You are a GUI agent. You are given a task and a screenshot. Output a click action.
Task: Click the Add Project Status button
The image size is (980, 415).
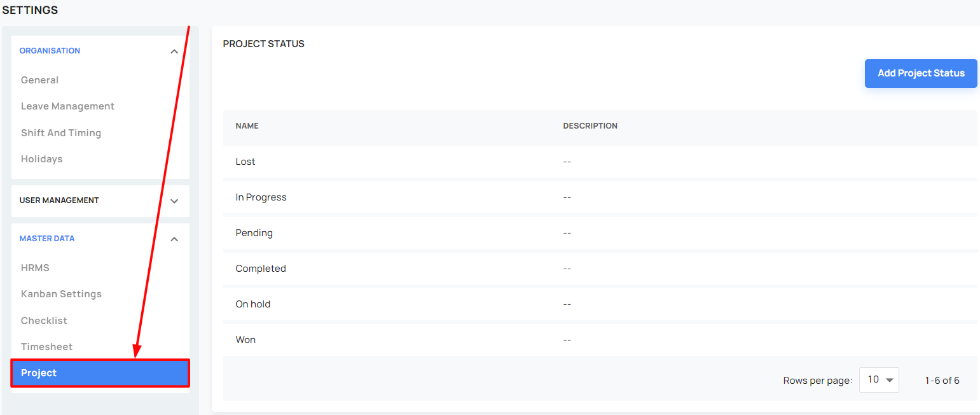click(x=921, y=73)
